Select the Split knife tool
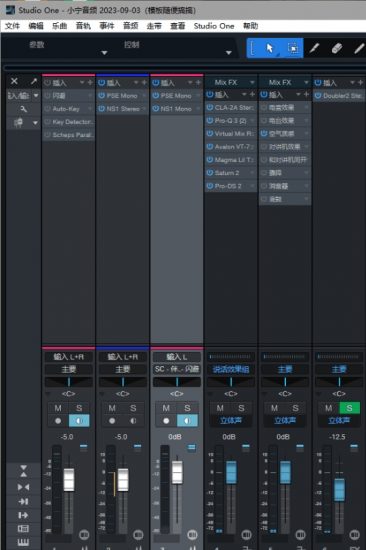Screen dimensions: 366x550 coord(314,48)
